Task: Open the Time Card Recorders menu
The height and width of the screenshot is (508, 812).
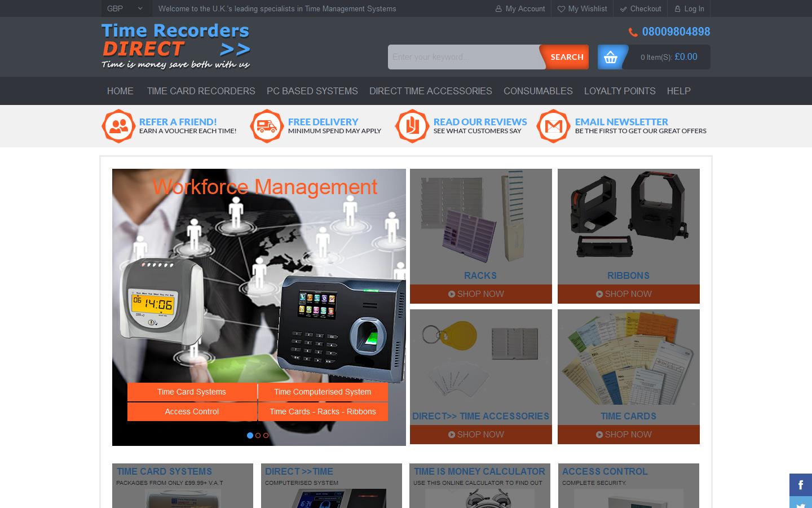Action: (201, 91)
